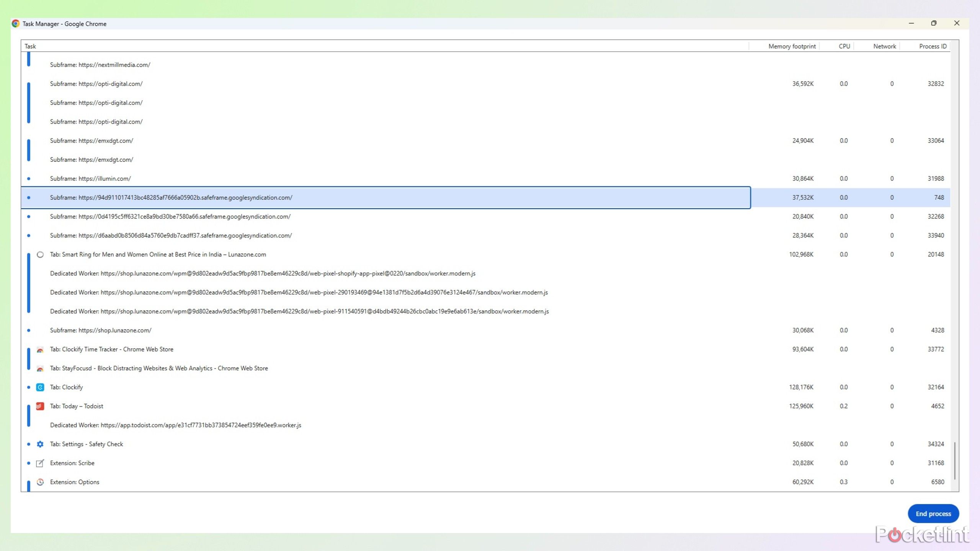The image size is (980, 551).
Task: Click Chrome Web Store icon for StayFocusd tab
Action: point(40,368)
